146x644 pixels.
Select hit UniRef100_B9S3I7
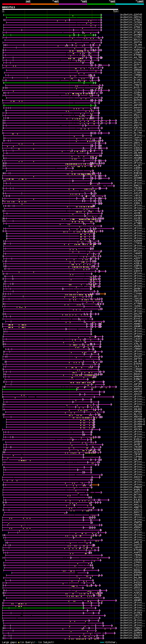click(x=131, y=40)
